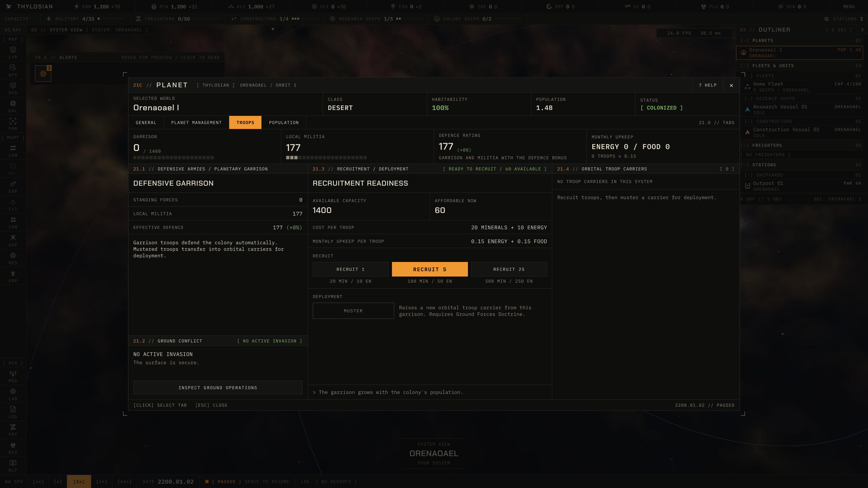Viewport: 868px width, 488px height.
Task: Set game speed to 1x
Action: point(79,482)
